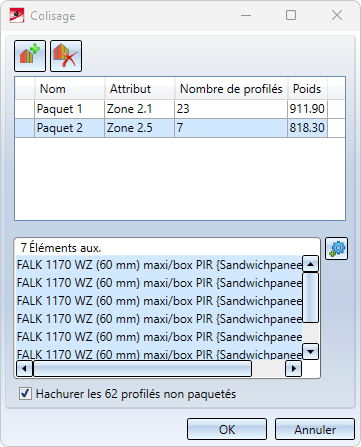
Task: Click the OK button
Action: 227,429
